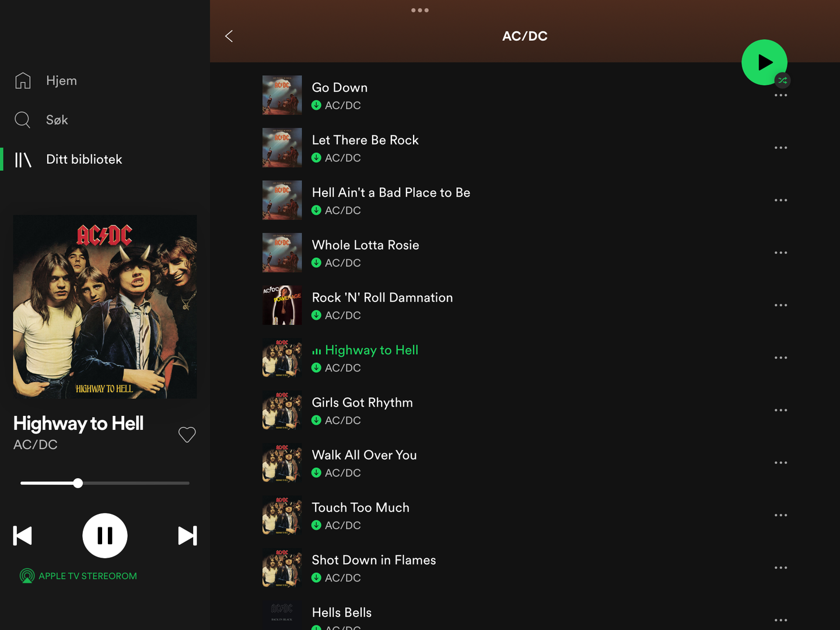Open more options for Walk All Over You
The height and width of the screenshot is (630, 840).
pyautogui.click(x=780, y=463)
